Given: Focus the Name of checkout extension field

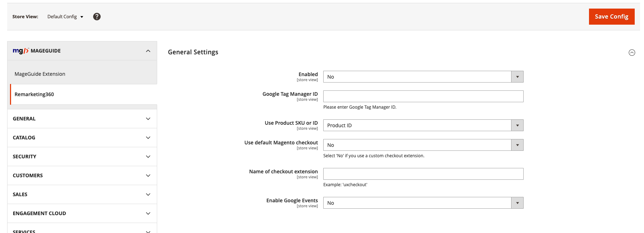Looking at the screenshot, I should (x=423, y=174).
